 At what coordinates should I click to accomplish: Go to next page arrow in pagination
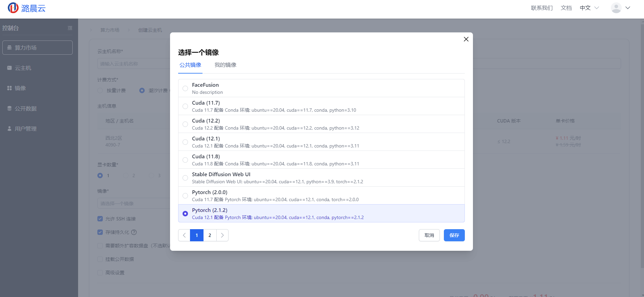coord(222,235)
